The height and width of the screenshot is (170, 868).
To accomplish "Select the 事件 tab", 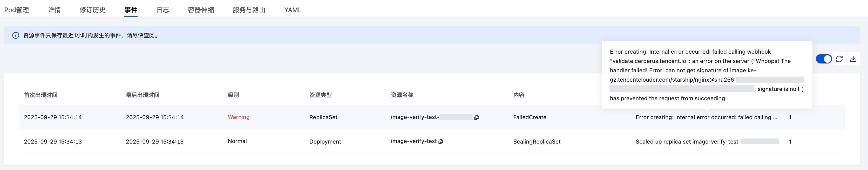I will [x=131, y=10].
